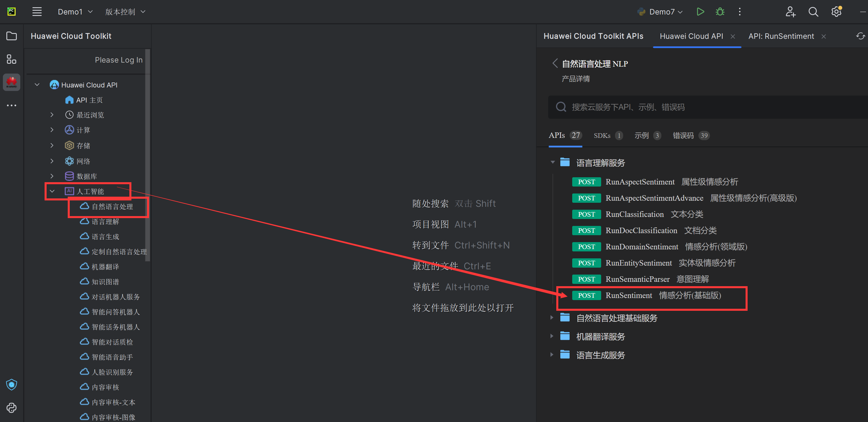This screenshot has width=868, height=422.
Task: Open the Python Console icon at bottom left
Action: pyautogui.click(x=12, y=408)
